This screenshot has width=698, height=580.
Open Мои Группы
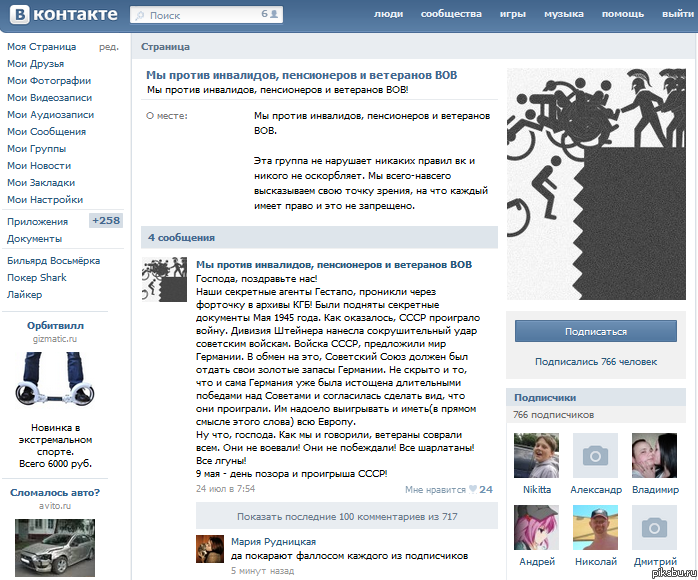(x=37, y=148)
